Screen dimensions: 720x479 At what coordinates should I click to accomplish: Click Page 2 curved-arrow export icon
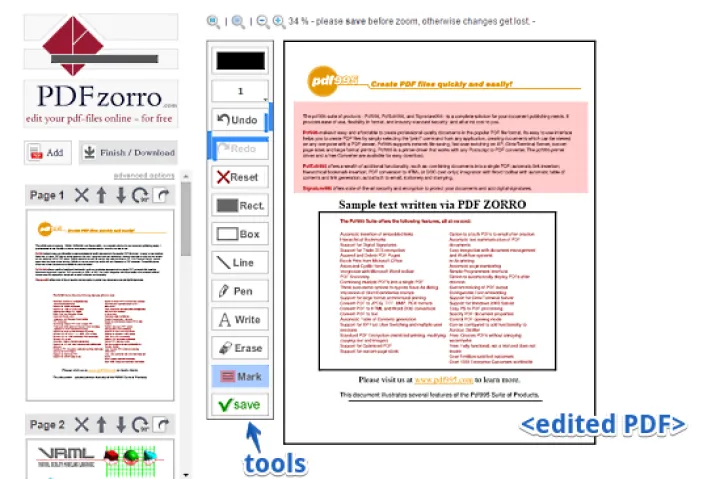tap(162, 424)
